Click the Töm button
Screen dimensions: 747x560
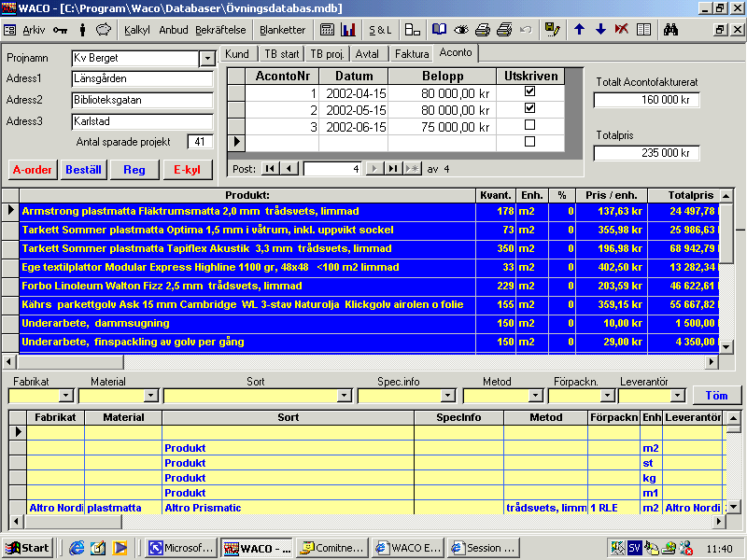(716, 396)
